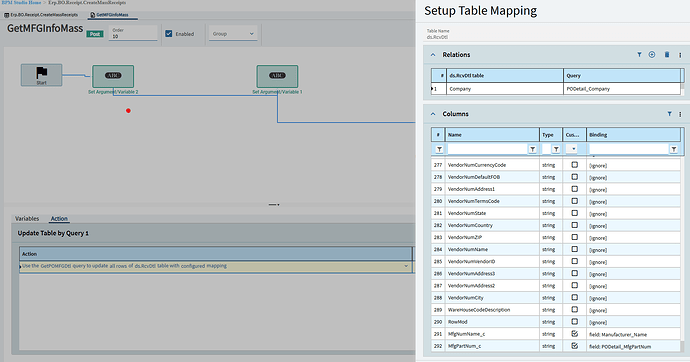This screenshot has height=362, width=690.
Task: Click the Post badge button
Action: tap(95, 34)
